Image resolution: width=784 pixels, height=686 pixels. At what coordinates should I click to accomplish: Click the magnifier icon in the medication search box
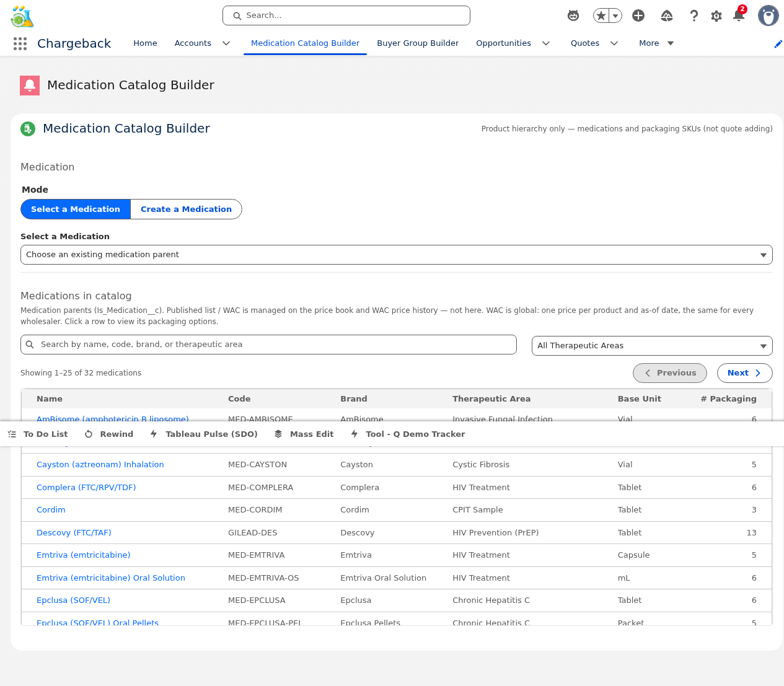(x=30, y=345)
